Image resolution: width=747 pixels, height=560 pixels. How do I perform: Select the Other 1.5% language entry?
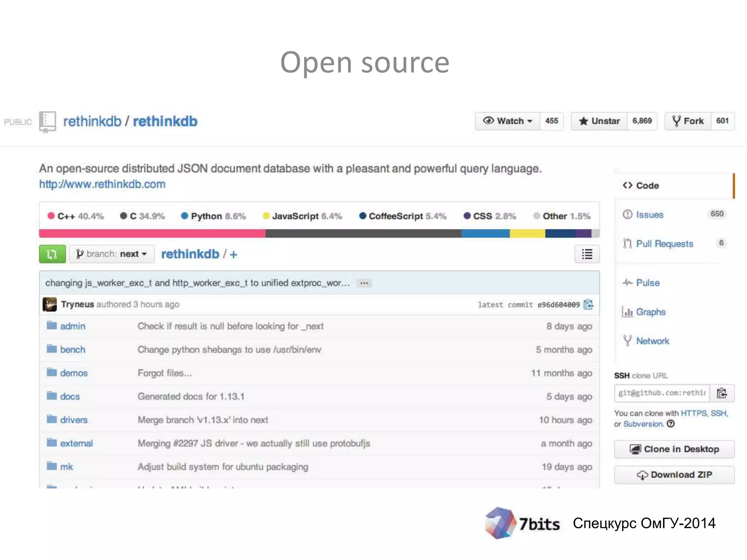pos(562,216)
